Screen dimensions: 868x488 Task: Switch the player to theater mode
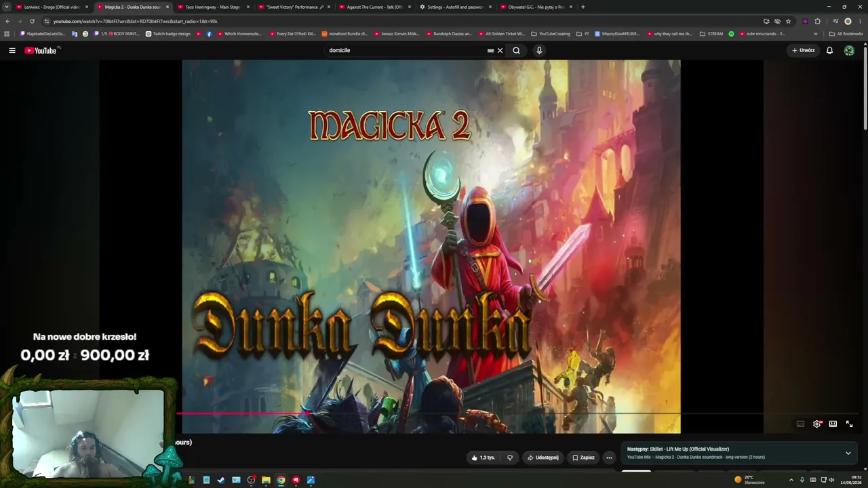point(833,424)
